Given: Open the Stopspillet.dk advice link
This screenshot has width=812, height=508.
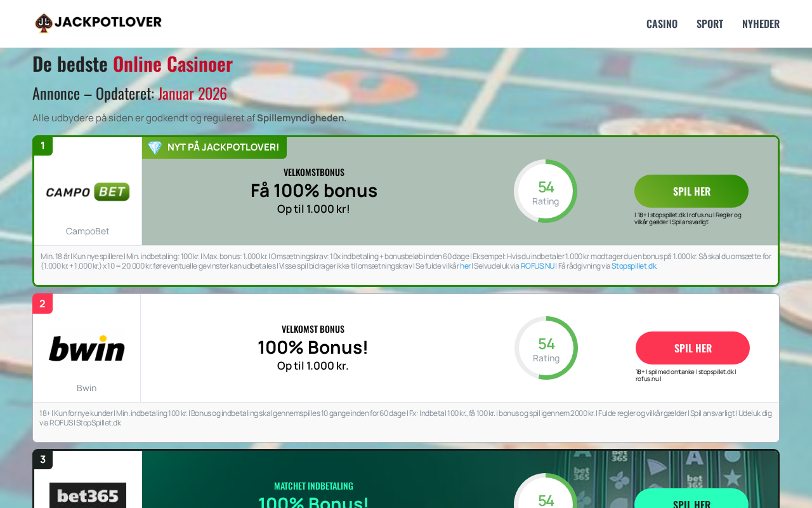Looking at the screenshot, I should pos(634,266).
